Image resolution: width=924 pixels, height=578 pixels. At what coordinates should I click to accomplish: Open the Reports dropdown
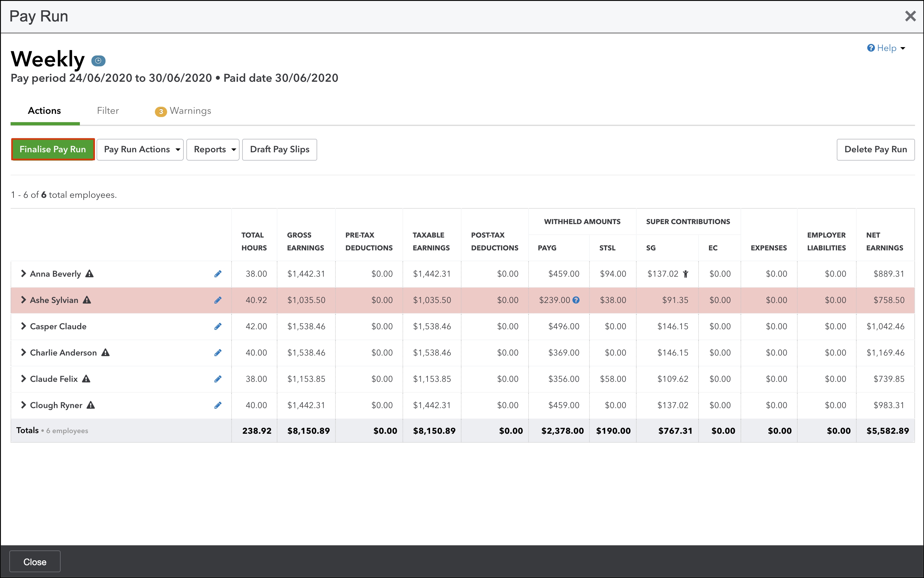coord(213,149)
